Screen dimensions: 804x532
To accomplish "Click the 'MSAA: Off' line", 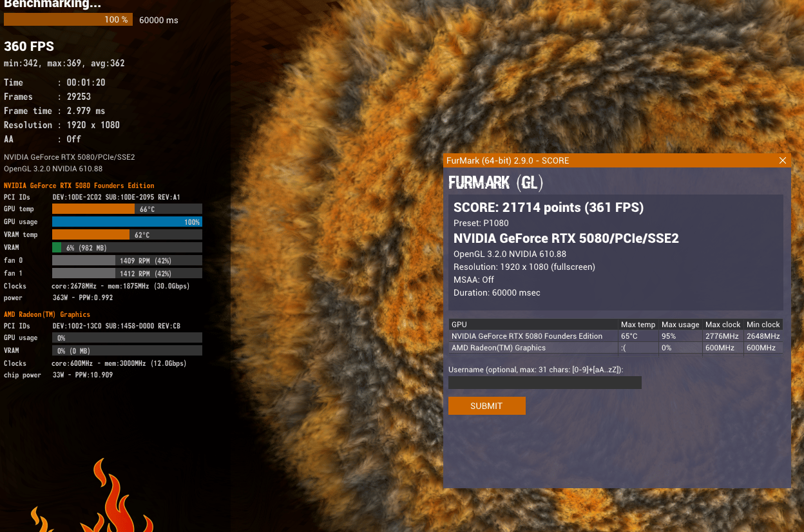I will click(474, 280).
